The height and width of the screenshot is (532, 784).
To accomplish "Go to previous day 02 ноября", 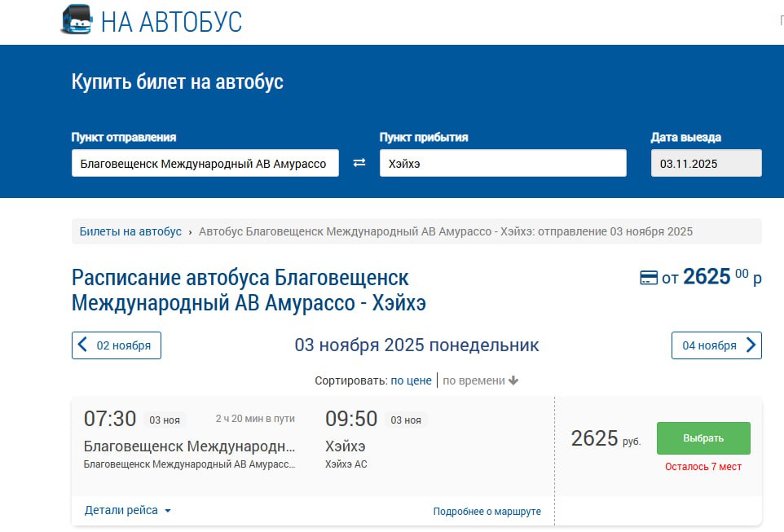I will (117, 345).
